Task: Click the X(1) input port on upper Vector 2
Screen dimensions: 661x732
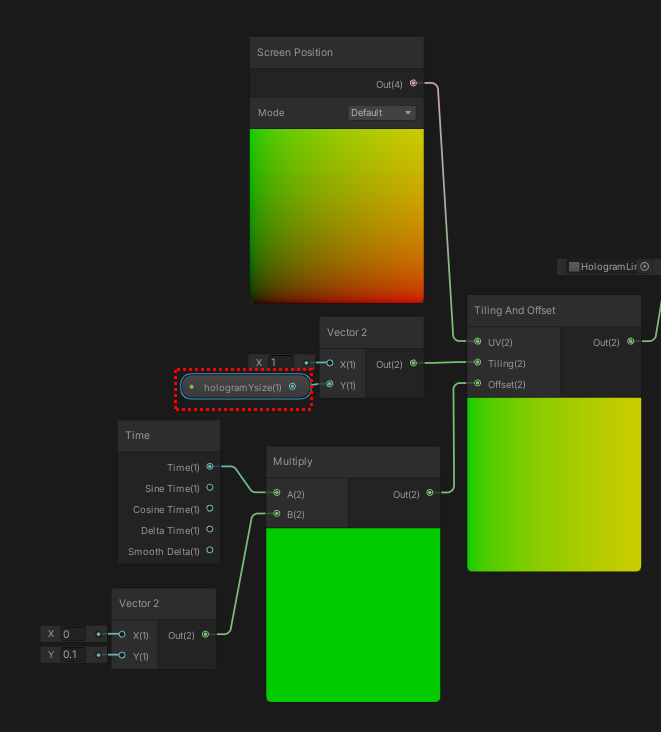Action: point(330,363)
